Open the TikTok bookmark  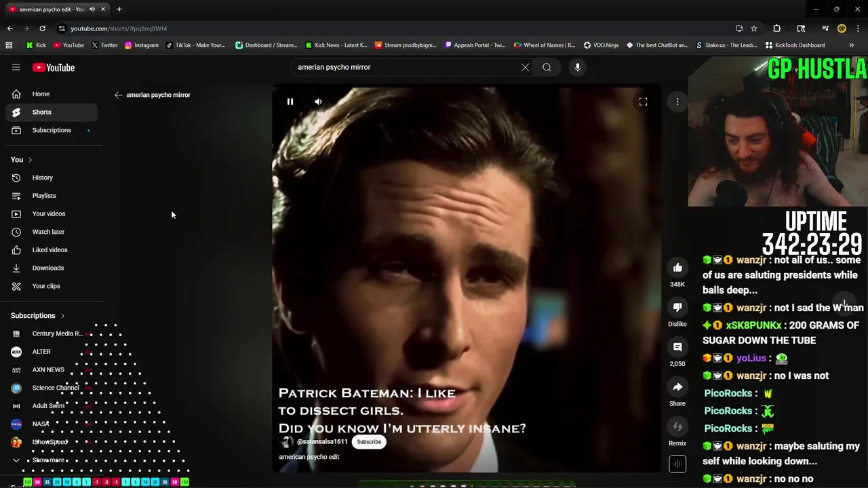click(195, 45)
